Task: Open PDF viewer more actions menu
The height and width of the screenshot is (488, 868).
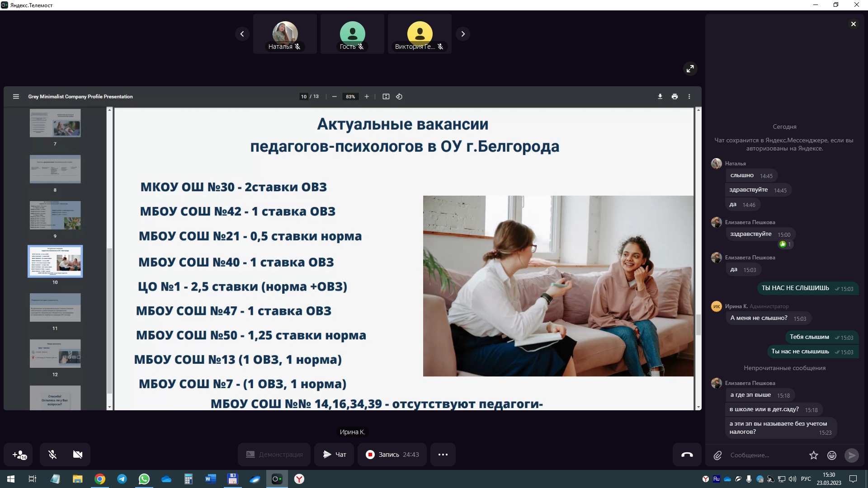Action: (689, 96)
